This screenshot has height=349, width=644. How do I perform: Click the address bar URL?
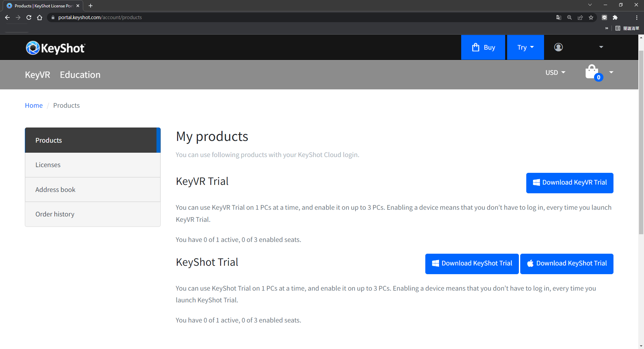[100, 17]
